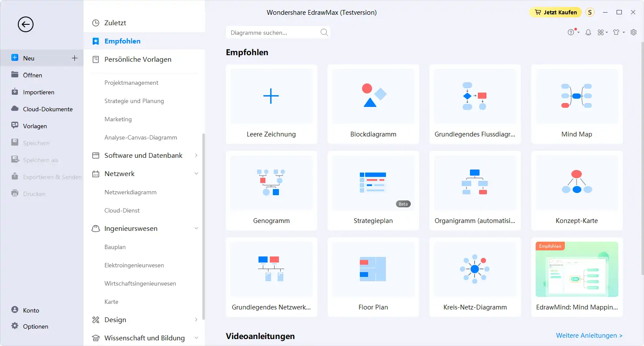Click the Software und Datenbank icon
The height and width of the screenshot is (346, 644).
tap(96, 156)
